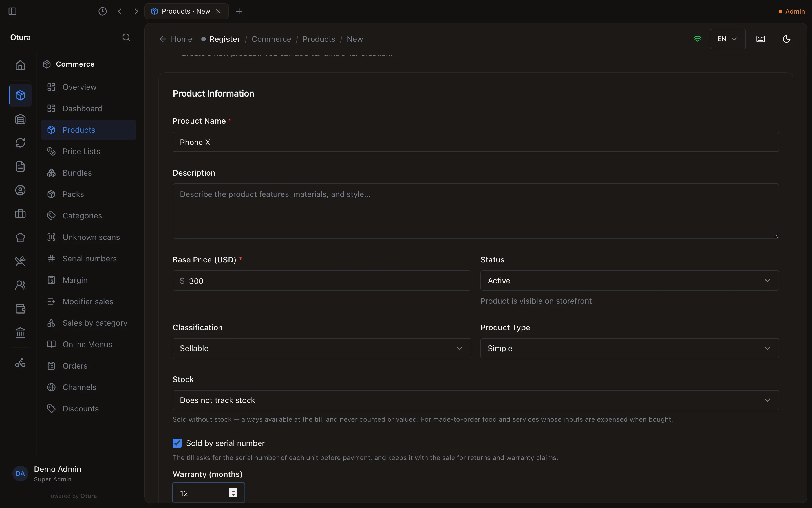Click the Commerce breadcrumb link

[x=271, y=39]
